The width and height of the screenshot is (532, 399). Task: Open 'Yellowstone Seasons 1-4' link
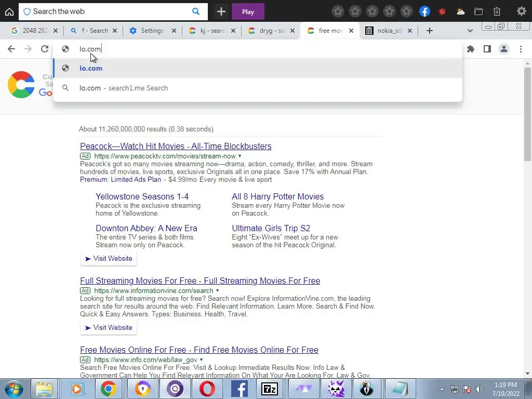142,196
